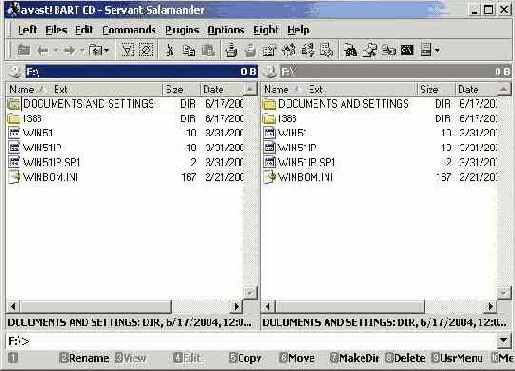This screenshot has height=371, width=515.
Task: Click the F8 Delete button
Action: coord(405,358)
